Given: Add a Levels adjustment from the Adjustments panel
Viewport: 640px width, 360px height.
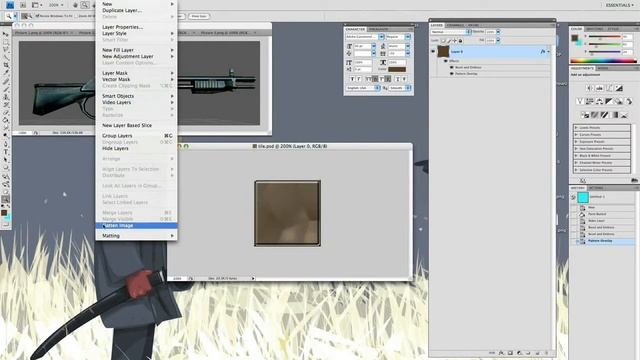Looking at the screenshot, I should point(599,88).
